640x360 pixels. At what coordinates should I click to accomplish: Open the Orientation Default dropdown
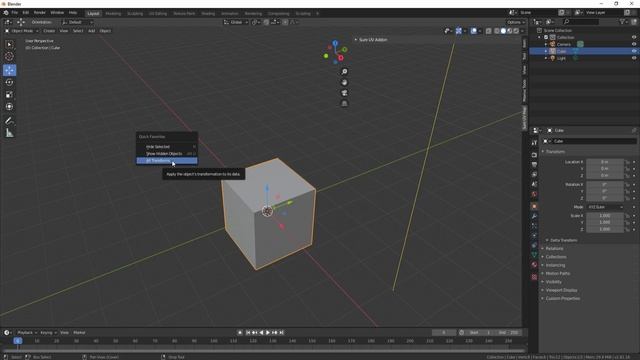click(78, 22)
